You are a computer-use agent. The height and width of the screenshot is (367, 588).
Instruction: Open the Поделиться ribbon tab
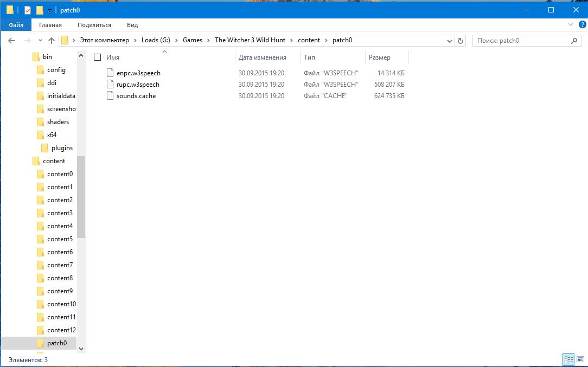[x=94, y=25]
